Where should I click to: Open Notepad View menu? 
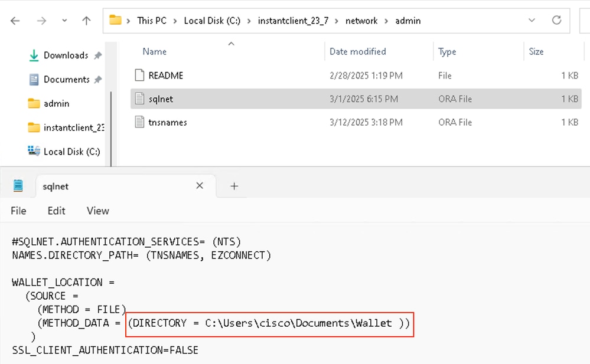98,211
